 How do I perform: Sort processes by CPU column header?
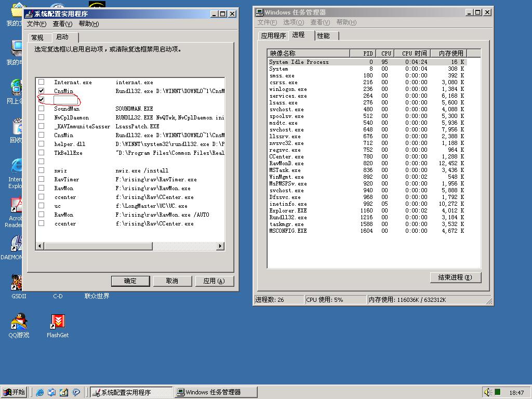click(385, 54)
